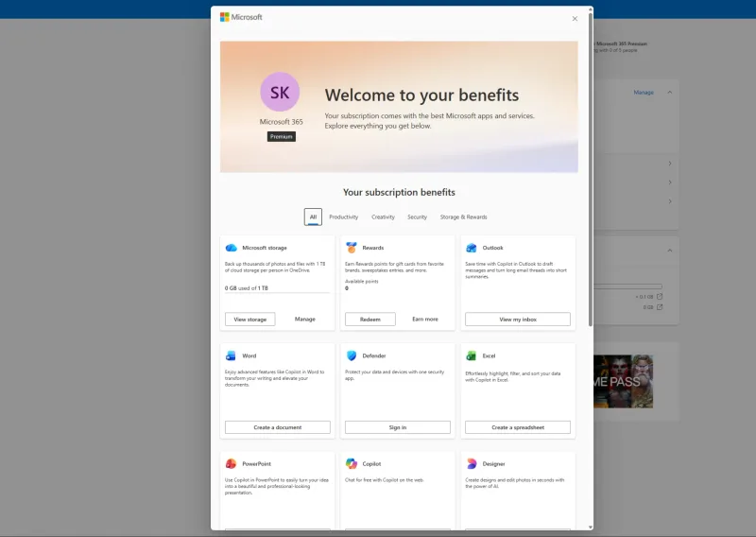Click the Copilot card title

tap(371, 463)
